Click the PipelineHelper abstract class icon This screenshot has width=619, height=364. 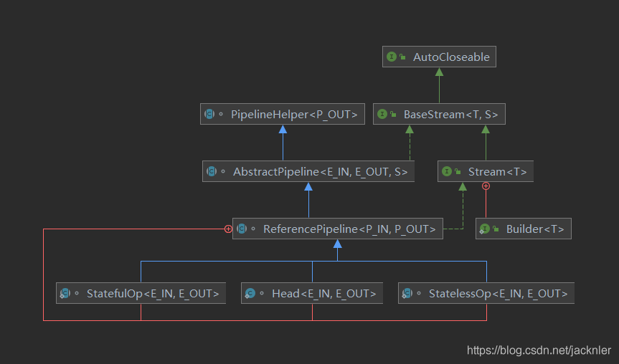[209, 115]
